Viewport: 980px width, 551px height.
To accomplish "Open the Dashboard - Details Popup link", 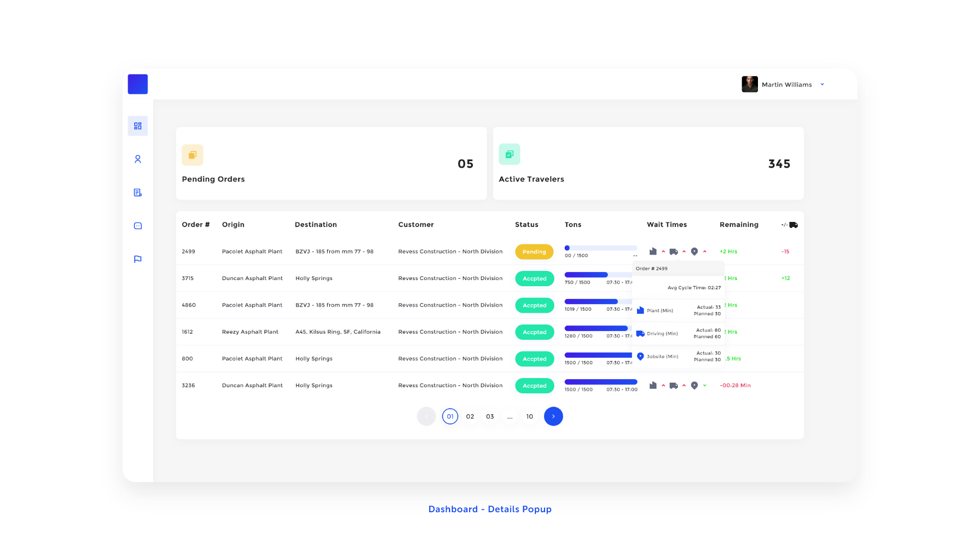I will [489, 509].
